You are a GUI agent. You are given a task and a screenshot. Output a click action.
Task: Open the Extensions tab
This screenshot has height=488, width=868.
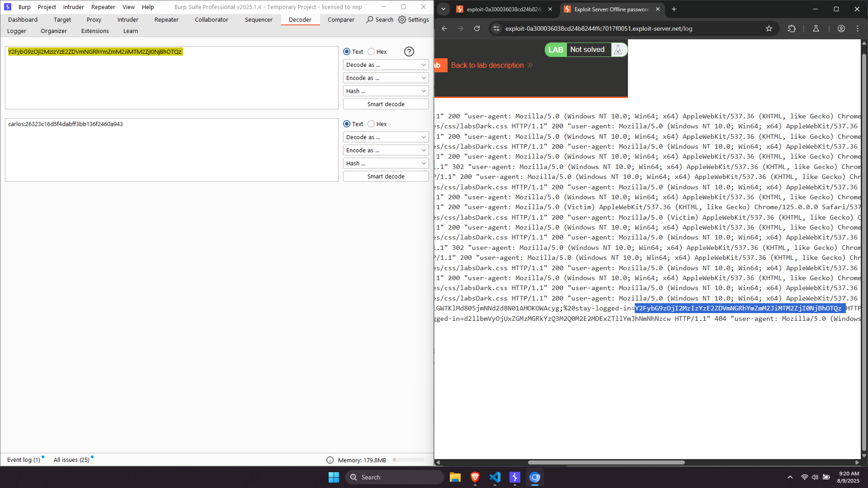(95, 31)
